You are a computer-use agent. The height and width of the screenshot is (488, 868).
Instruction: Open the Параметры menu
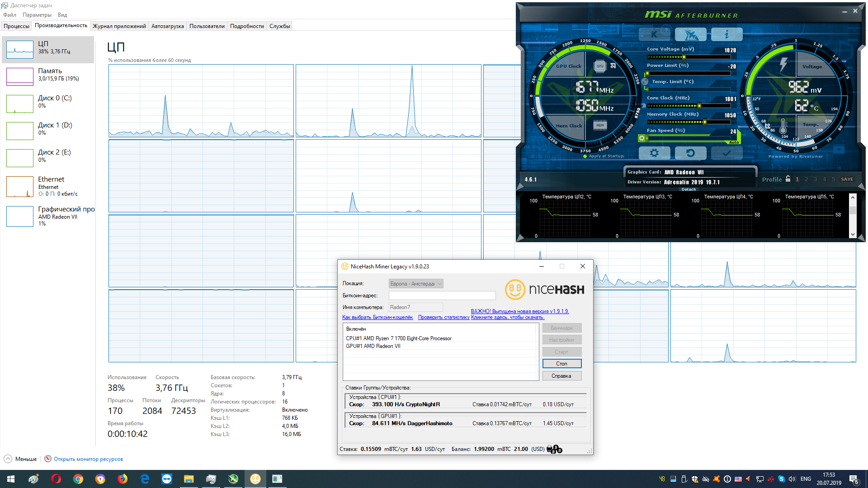coord(37,15)
